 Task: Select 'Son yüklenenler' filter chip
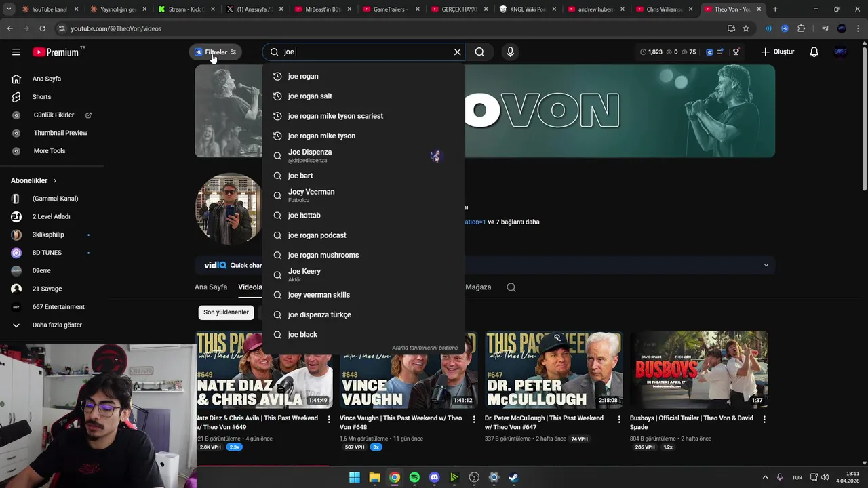[x=226, y=312]
